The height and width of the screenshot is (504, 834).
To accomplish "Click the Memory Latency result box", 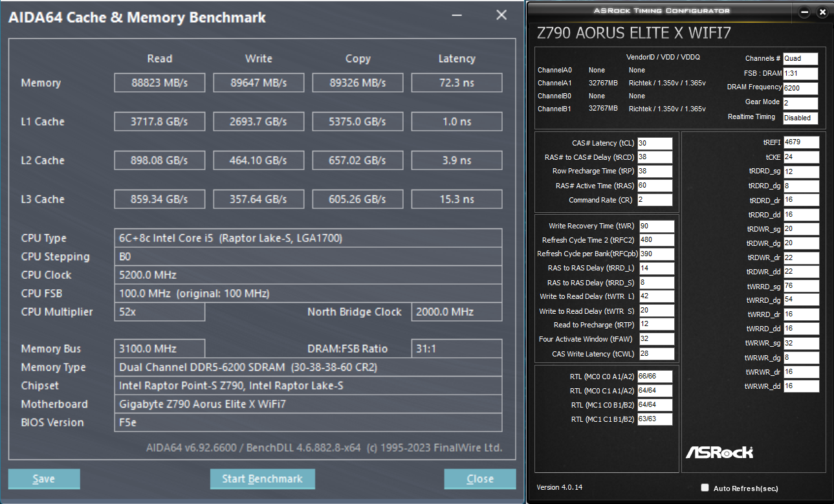I will click(x=456, y=83).
